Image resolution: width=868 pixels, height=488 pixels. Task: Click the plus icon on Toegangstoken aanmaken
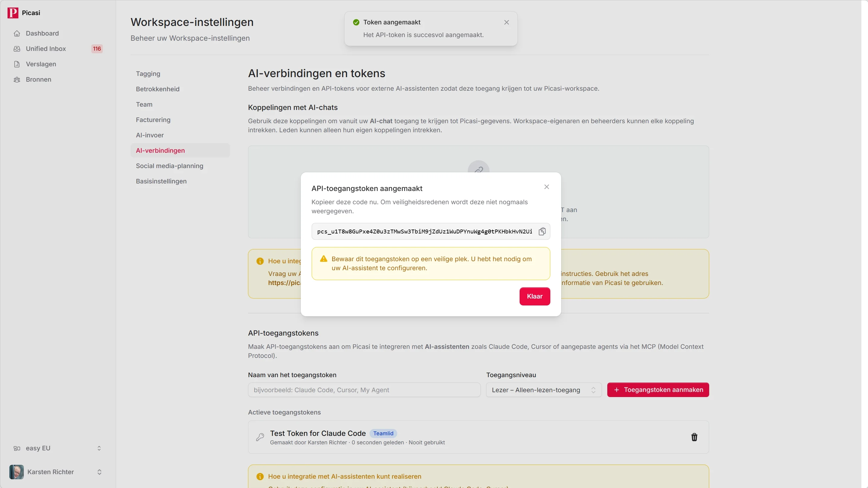coord(616,390)
